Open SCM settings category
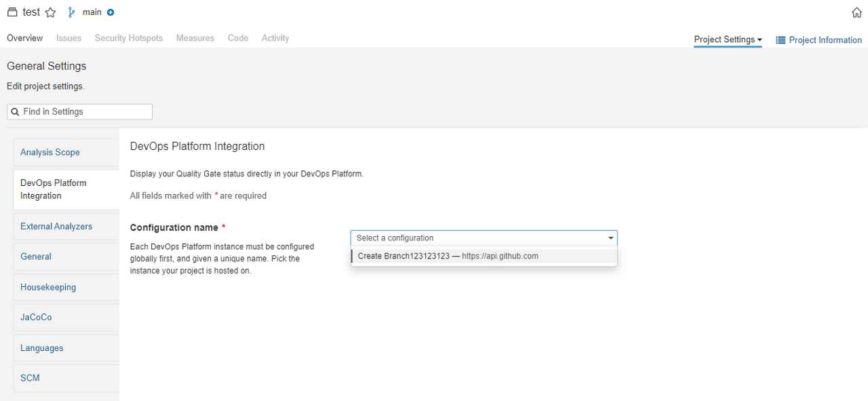Screen dimensions: 868x401 (66, 378)
